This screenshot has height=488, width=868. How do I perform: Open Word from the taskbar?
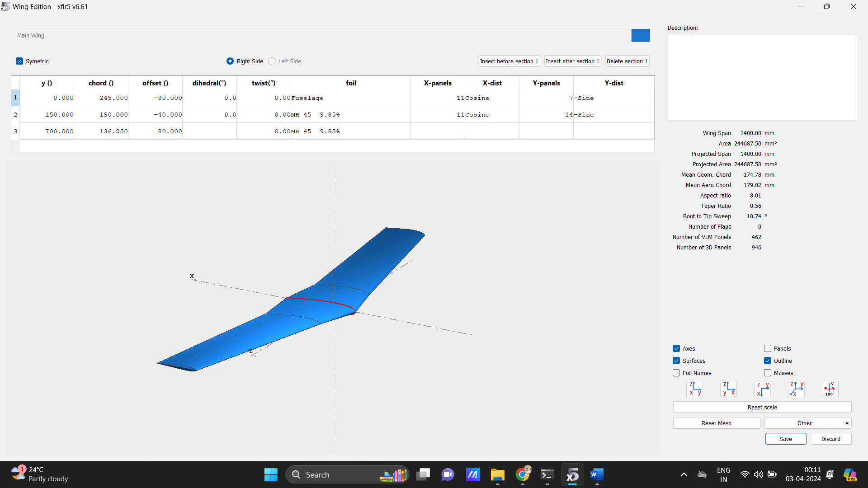[597, 474]
